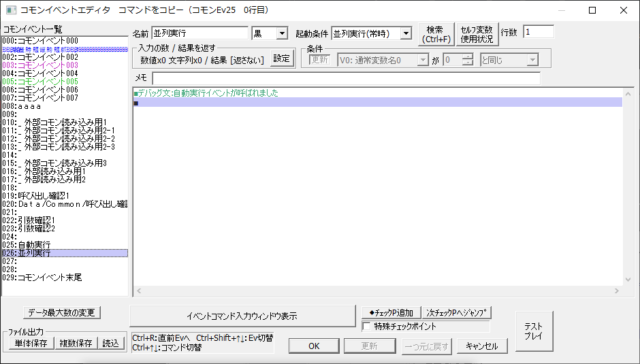Select 010:_外部コモン読み込み用1

pyautogui.click(x=65, y=122)
